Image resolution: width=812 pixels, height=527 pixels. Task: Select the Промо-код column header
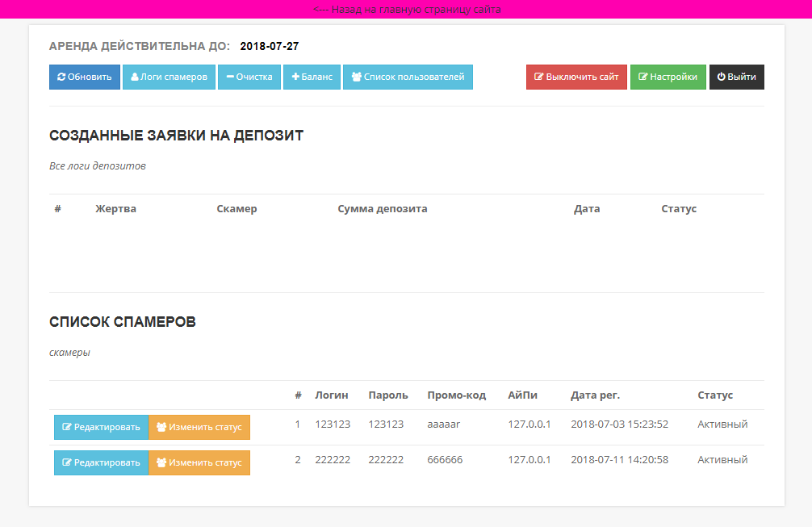(x=456, y=395)
